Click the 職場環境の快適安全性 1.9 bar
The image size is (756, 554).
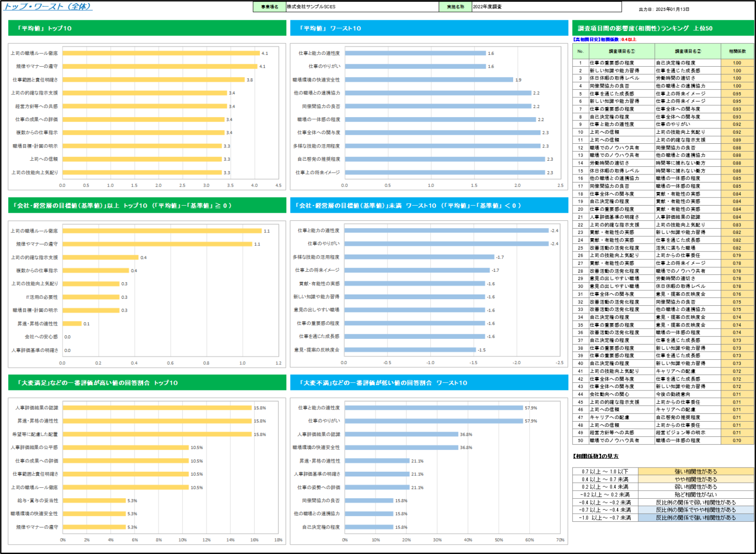click(x=429, y=79)
